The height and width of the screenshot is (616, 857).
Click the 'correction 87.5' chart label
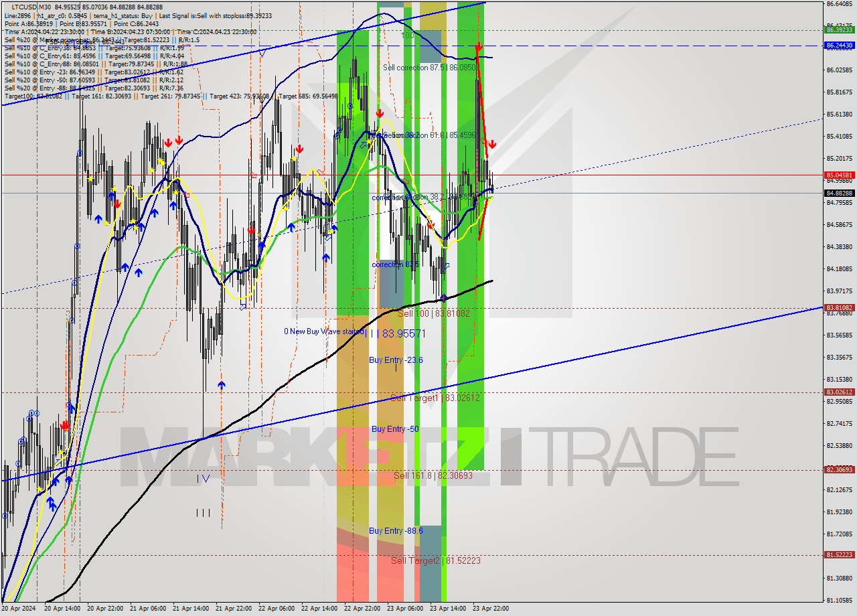(396, 264)
